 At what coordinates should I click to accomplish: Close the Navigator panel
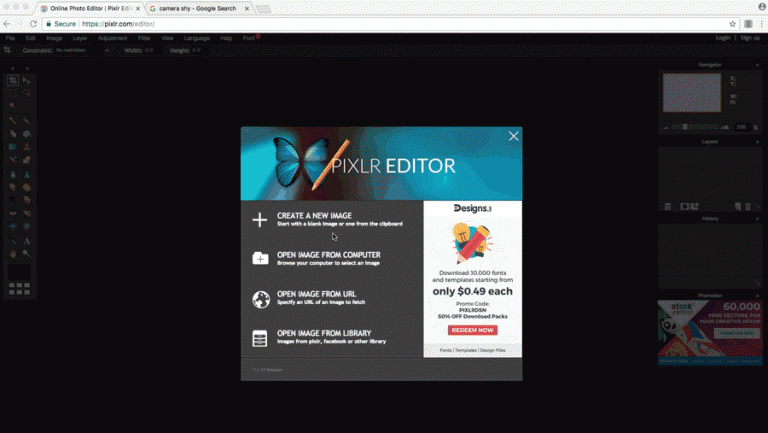(x=757, y=65)
